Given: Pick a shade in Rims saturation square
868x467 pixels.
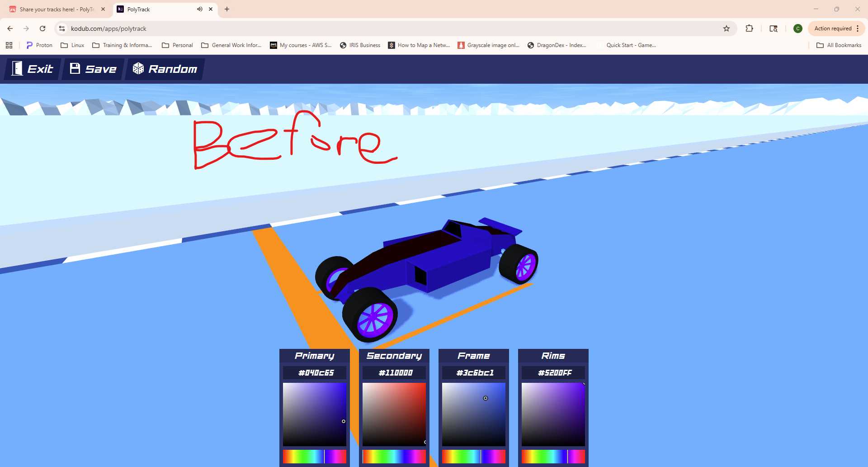Looking at the screenshot, I should (553, 415).
